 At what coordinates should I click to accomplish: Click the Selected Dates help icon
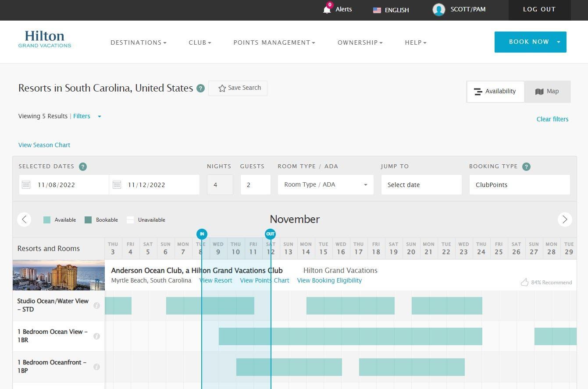(x=83, y=166)
